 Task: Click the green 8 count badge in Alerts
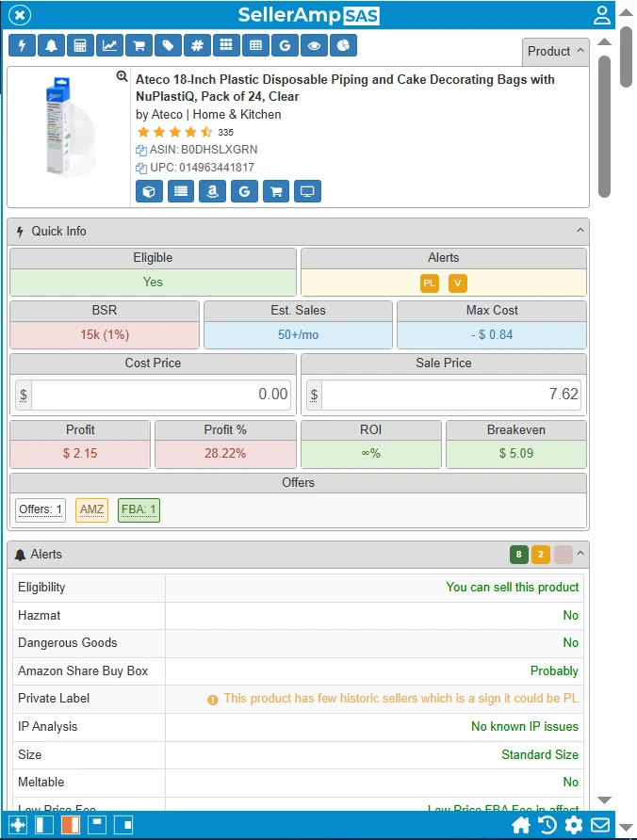tap(518, 555)
